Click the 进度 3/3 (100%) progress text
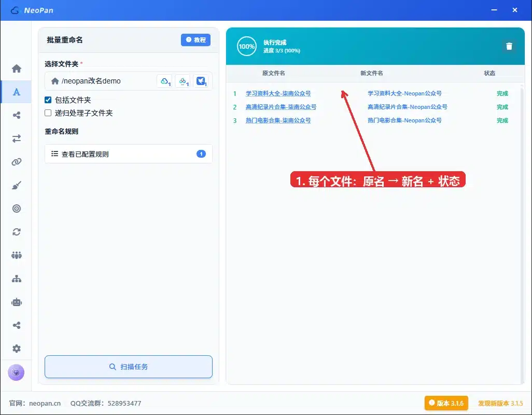The image size is (532, 415). (x=282, y=50)
